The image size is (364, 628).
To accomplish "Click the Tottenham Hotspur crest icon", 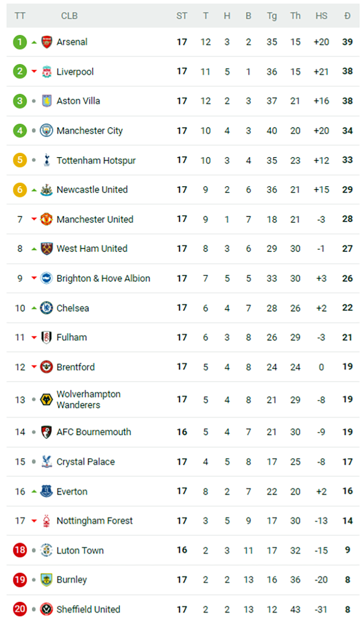I will (x=47, y=160).
